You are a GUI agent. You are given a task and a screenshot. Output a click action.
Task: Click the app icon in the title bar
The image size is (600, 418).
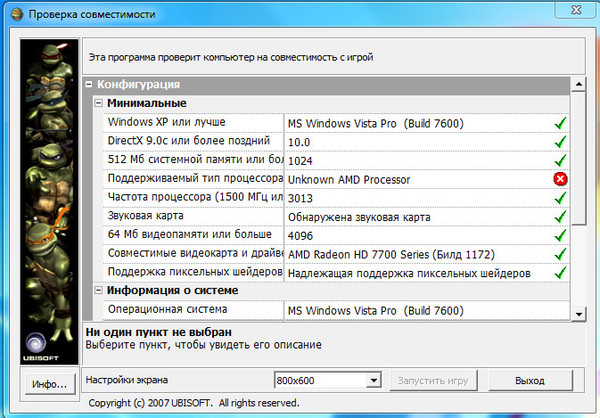click(x=17, y=15)
